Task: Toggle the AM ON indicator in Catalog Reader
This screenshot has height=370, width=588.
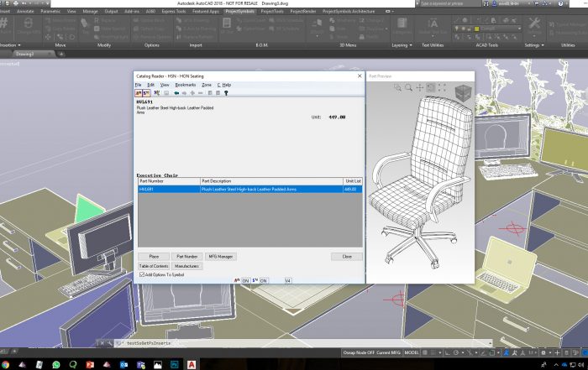Action: point(245,280)
